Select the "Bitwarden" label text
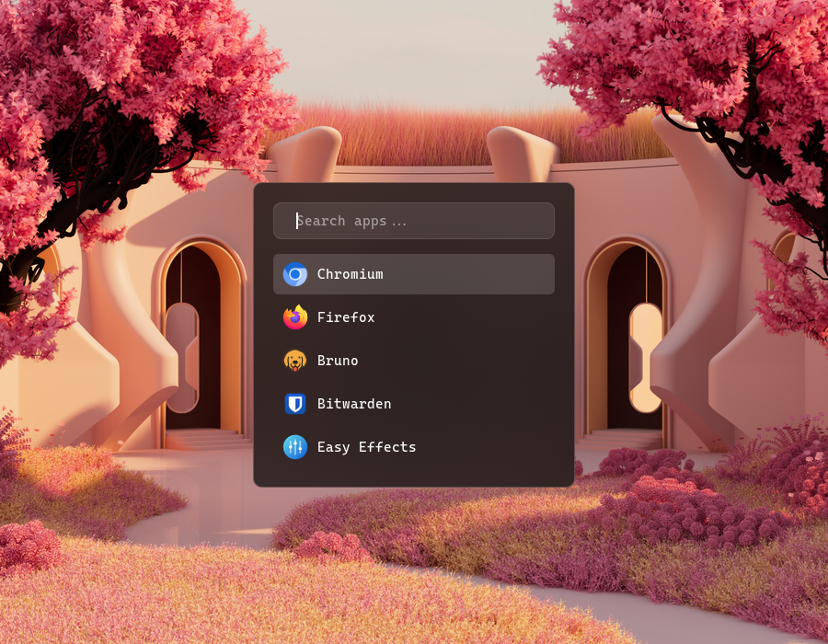The image size is (828, 644). 354,404
